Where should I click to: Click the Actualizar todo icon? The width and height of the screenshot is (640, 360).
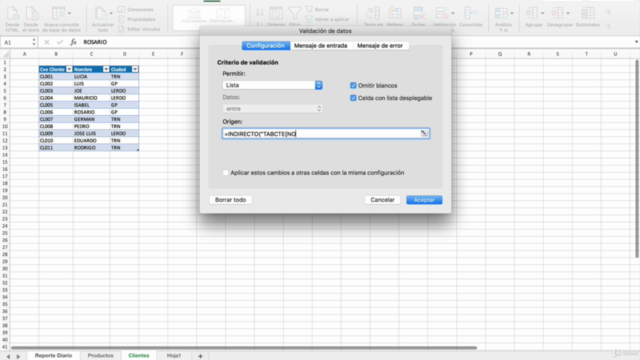[100, 14]
